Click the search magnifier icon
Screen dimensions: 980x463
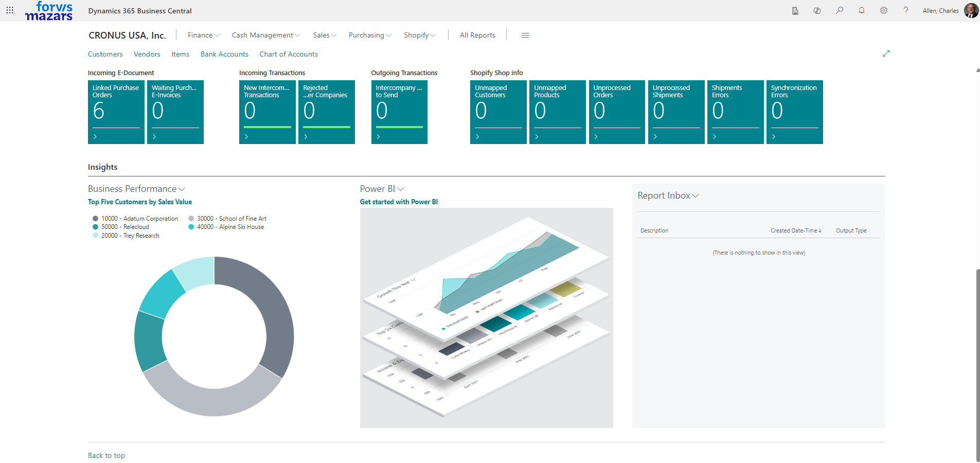click(x=840, y=10)
